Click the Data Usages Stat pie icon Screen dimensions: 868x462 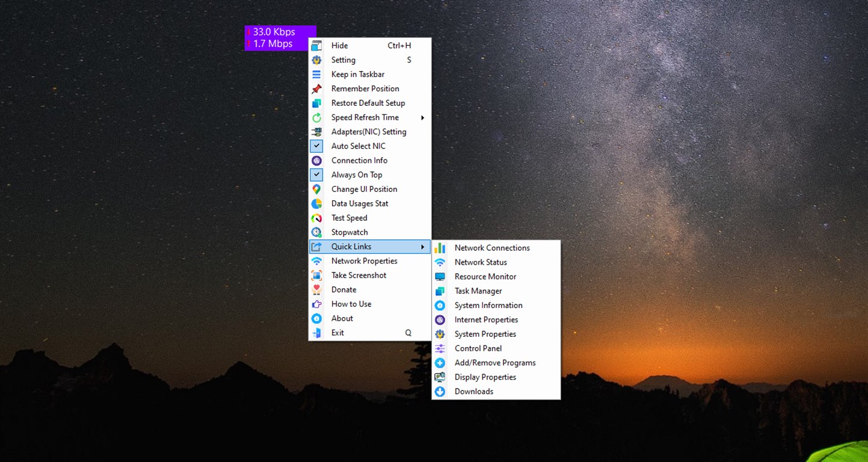(316, 203)
